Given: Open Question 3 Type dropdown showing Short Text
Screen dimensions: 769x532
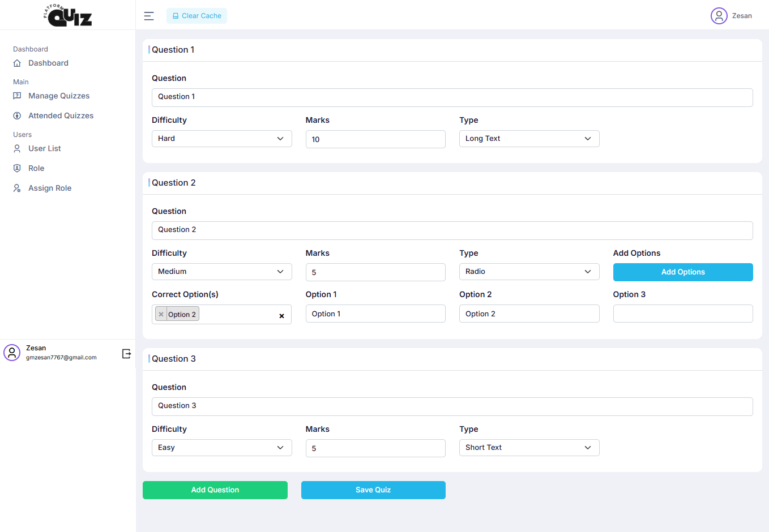Looking at the screenshot, I should [529, 448].
